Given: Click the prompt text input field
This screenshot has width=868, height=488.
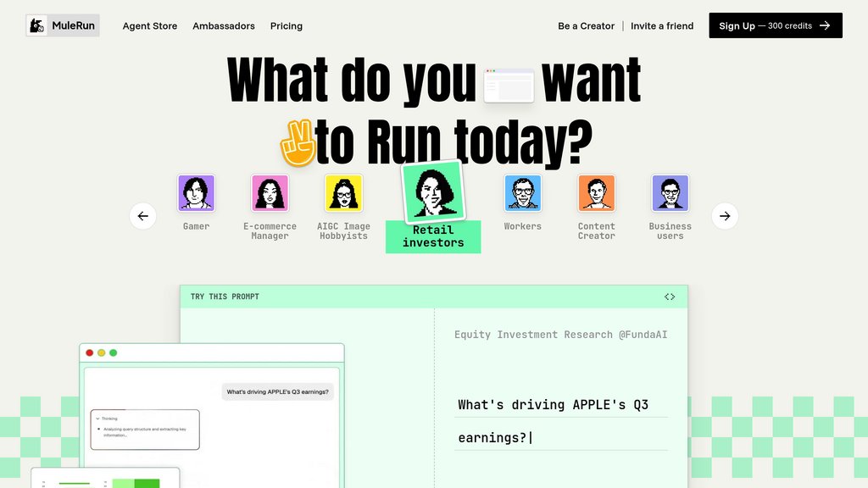Looking at the screenshot, I should [x=560, y=421].
